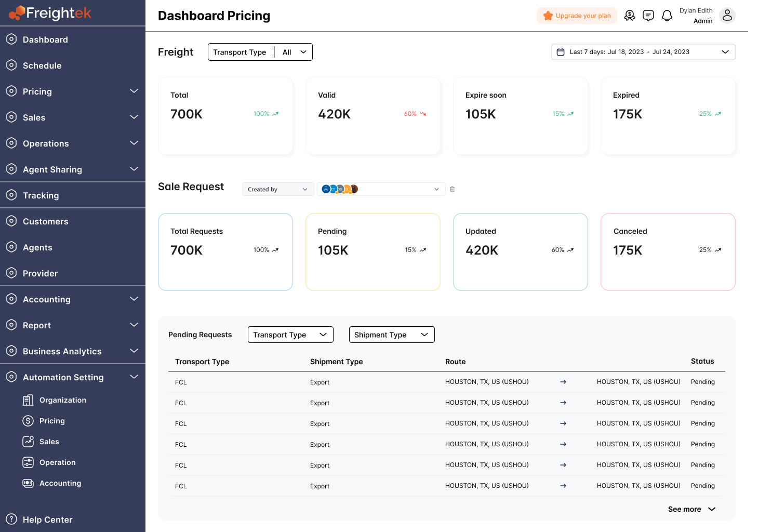Select Sales under Automation Setting

click(x=48, y=441)
